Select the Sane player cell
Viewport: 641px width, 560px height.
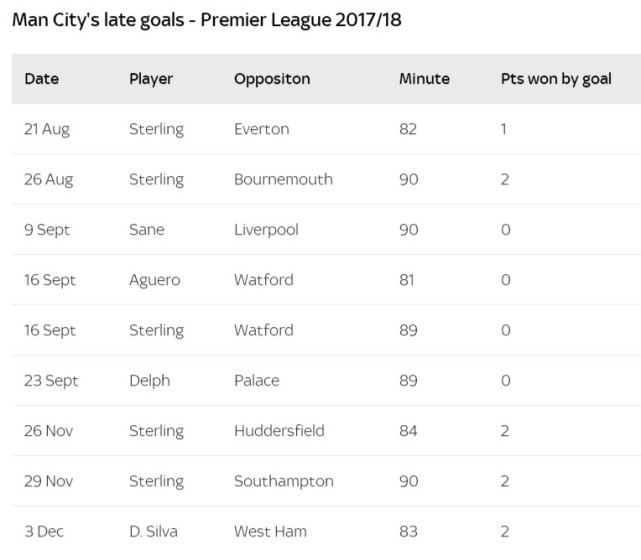(x=147, y=229)
